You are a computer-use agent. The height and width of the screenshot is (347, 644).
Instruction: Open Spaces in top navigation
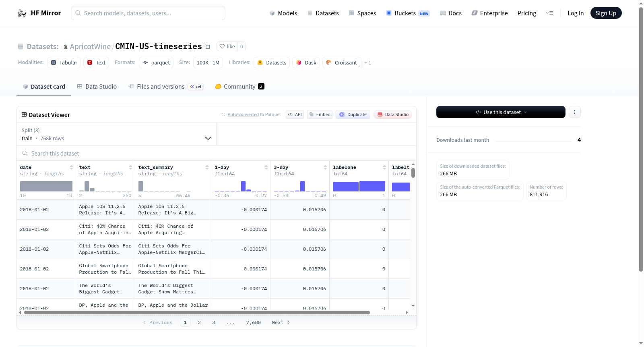[x=362, y=13]
